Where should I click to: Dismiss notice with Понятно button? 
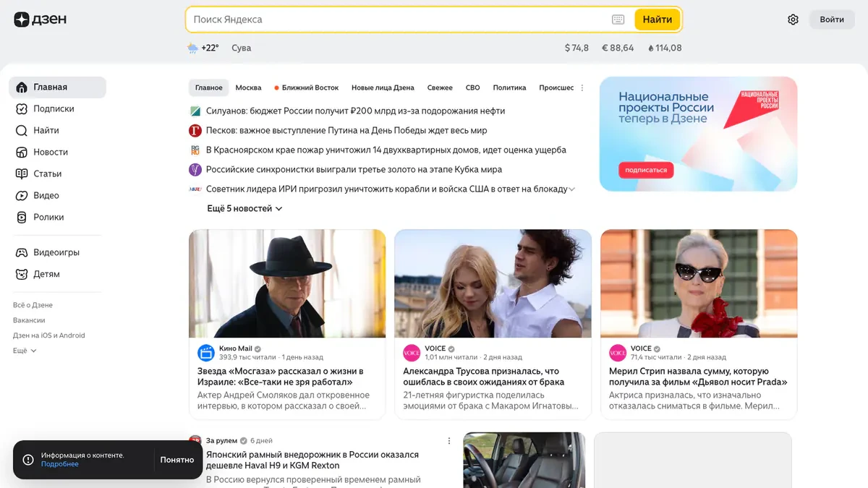coord(177,460)
